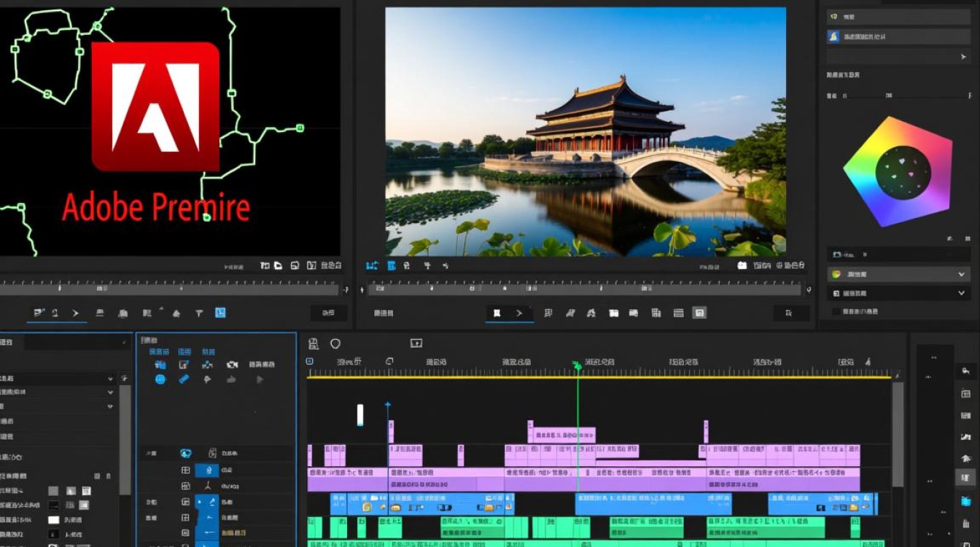Screen dimensions: 980x547
Task: Select the middle blue tab label in track panel
Action: coord(184,352)
